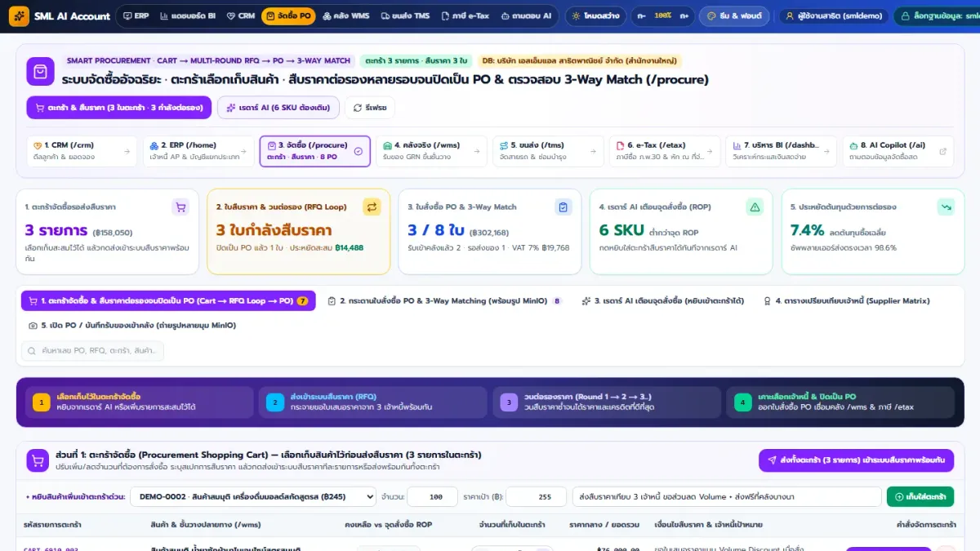This screenshot has height=551, width=980.
Task: Switch to the Supplier Matrix tab
Action: pos(846,301)
